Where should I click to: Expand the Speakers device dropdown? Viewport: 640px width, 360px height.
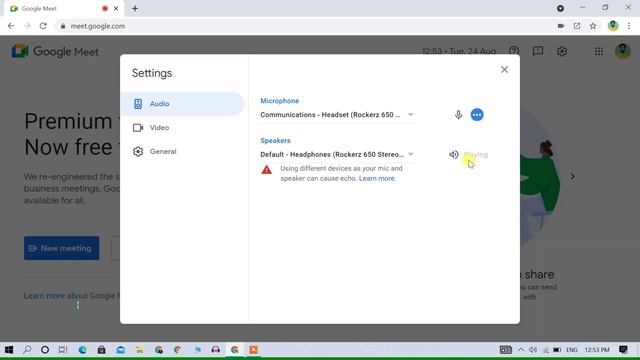pos(338,154)
